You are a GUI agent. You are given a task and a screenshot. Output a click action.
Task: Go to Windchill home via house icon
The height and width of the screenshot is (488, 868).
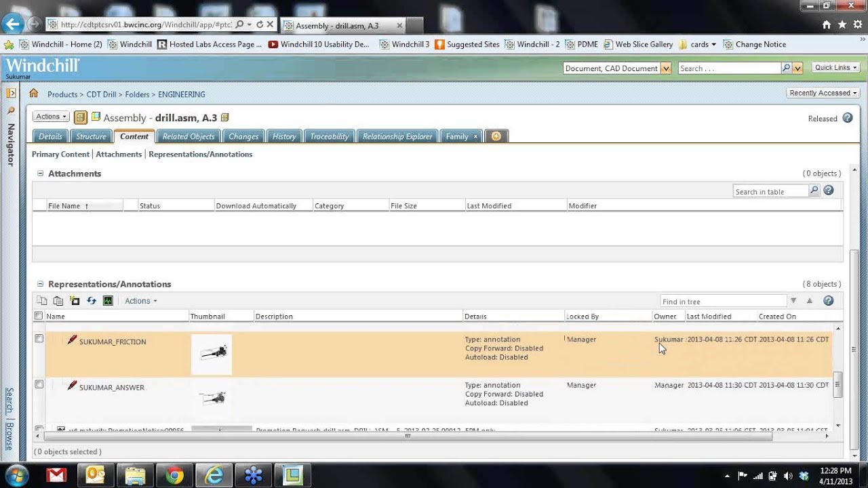(33, 94)
